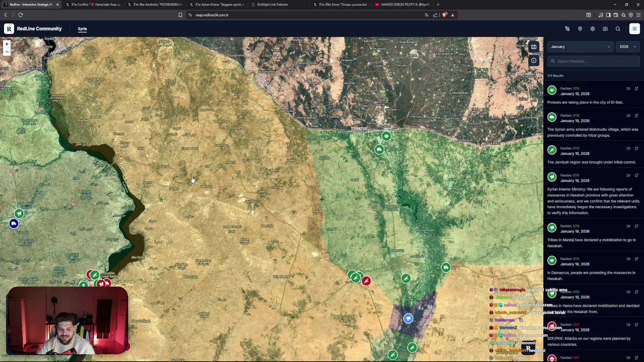This screenshot has width=644, height=362.
Task: Open video icon on Manbij tribes entry
Action: click(628, 226)
